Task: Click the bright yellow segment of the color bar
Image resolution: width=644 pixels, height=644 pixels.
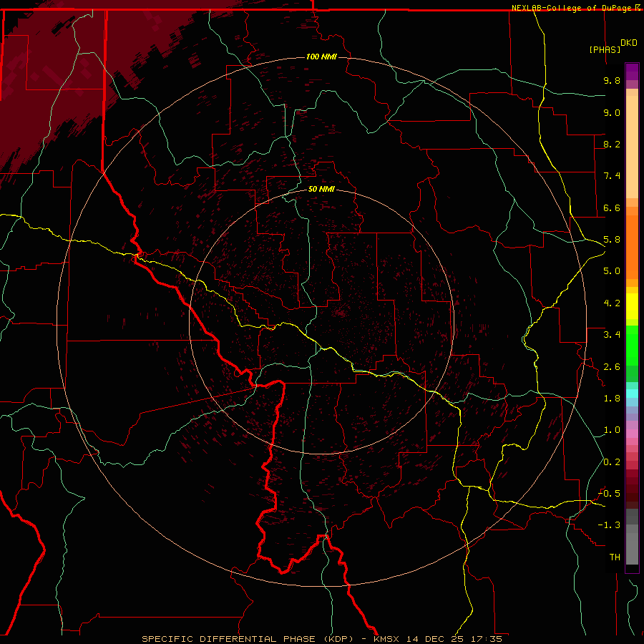Action: 632,306
